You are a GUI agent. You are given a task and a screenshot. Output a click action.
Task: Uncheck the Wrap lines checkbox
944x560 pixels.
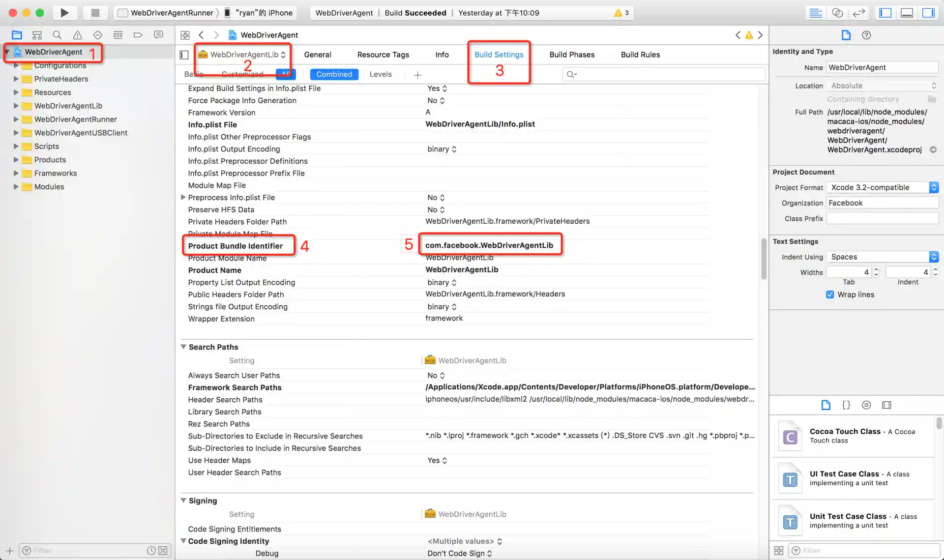tap(830, 295)
